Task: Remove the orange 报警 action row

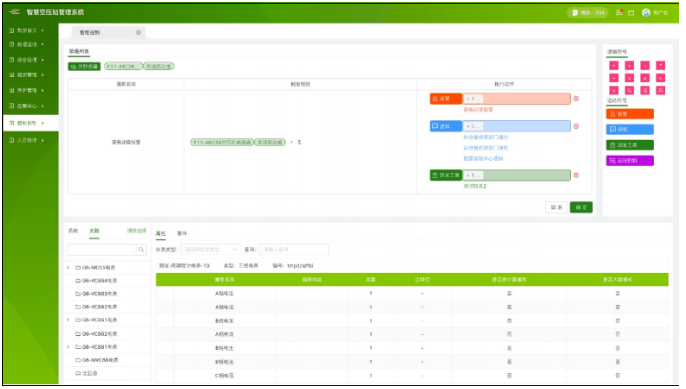Action: click(576, 99)
